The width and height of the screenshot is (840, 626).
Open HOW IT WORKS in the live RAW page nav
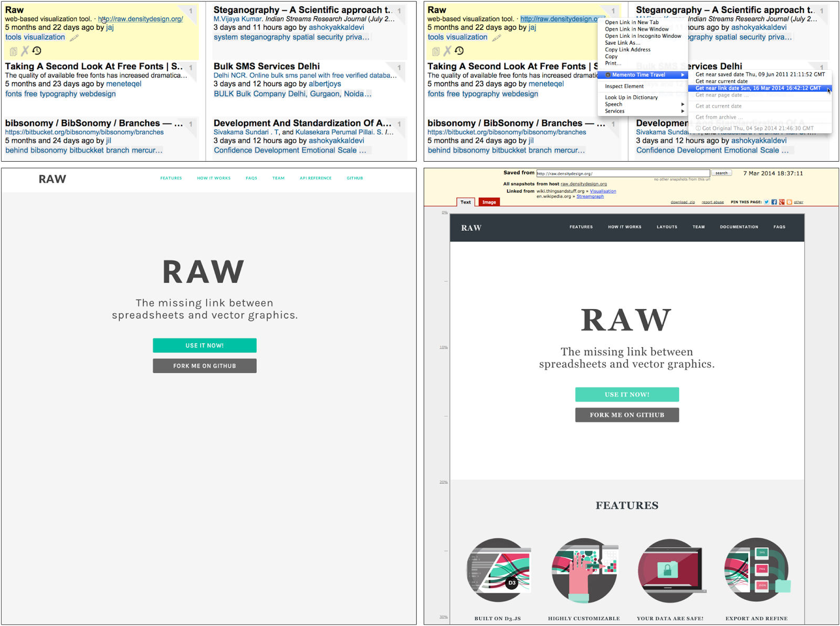pyautogui.click(x=214, y=178)
